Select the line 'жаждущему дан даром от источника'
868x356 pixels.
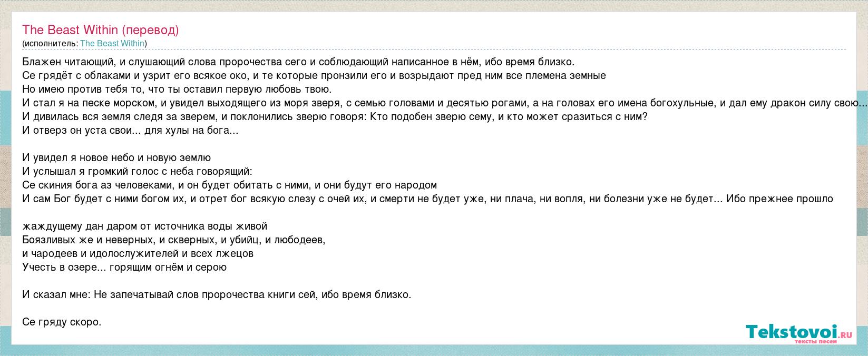(x=145, y=226)
